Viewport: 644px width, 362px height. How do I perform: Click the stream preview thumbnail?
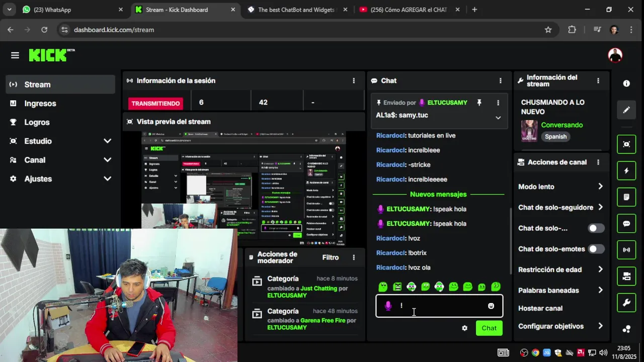pyautogui.click(x=244, y=189)
